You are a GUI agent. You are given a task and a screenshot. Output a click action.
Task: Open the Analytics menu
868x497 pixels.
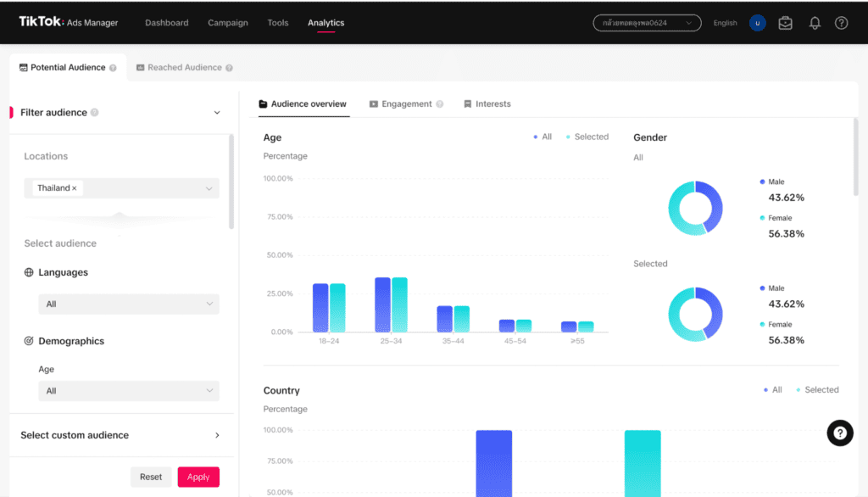coord(325,23)
